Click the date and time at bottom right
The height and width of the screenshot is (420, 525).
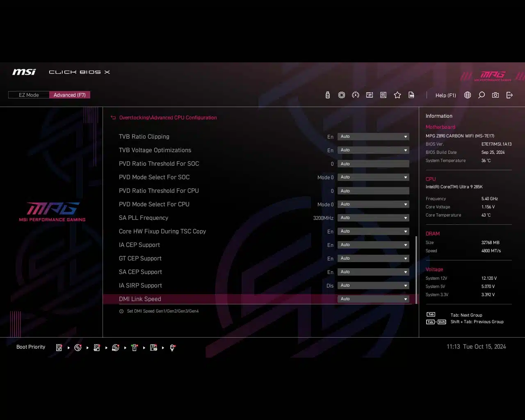tap(476, 347)
